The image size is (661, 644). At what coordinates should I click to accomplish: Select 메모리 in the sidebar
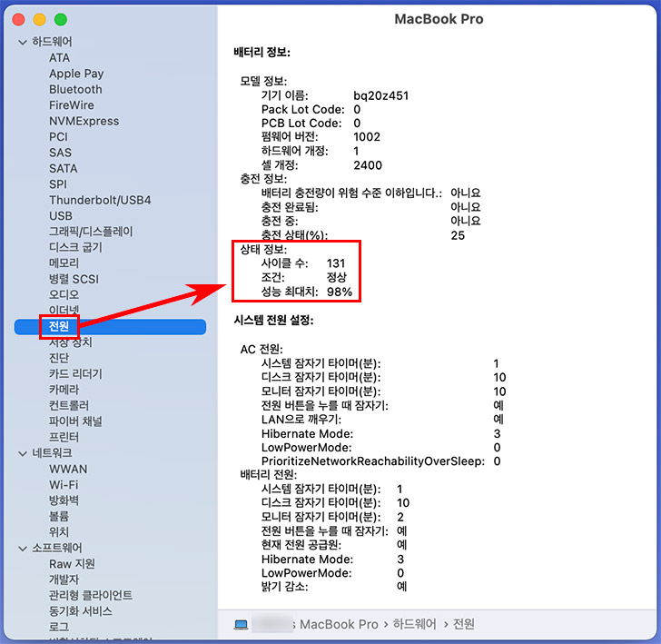[x=64, y=263]
